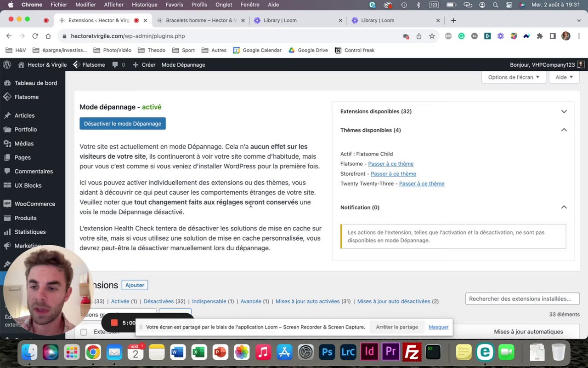Open the Adblock Plus extension icon
The width and height of the screenshot is (588, 368).
(448, 36)
